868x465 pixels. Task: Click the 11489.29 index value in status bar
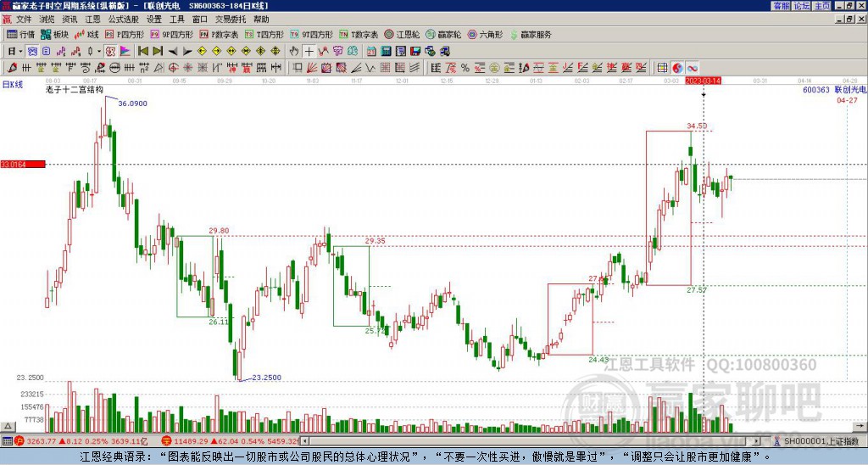(x=190, y=441)
